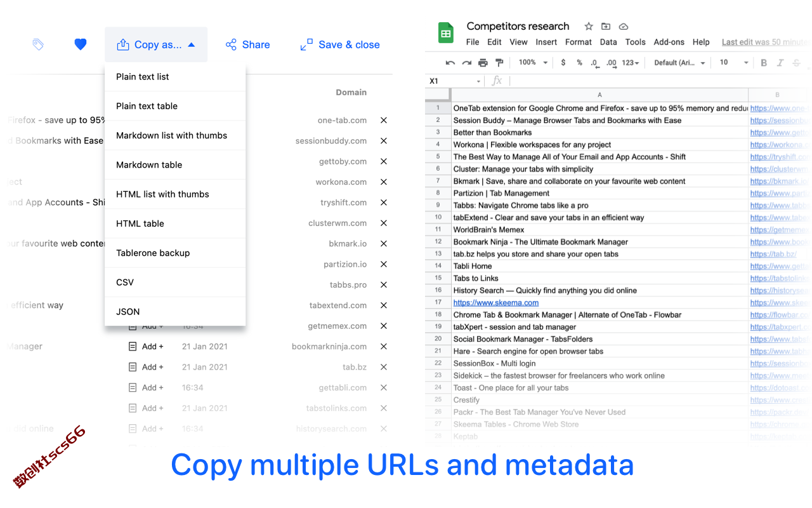812x508 pixels.
Task: Toggle Italic formatting in Sheets
Action: [780, 63]
